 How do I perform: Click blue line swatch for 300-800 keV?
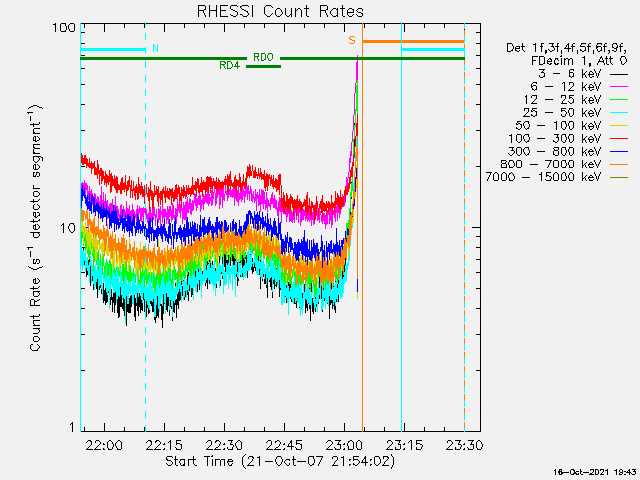tap(619, 152)
